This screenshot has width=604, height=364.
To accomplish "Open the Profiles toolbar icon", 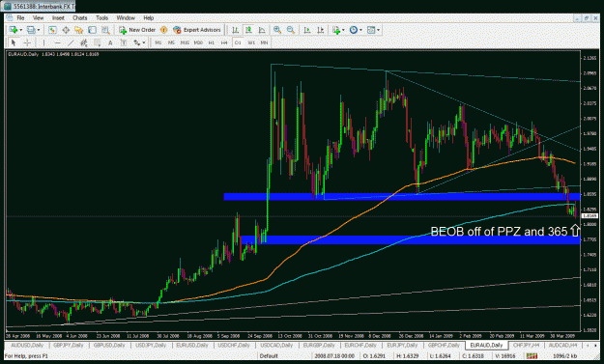I will pos(31,30).
